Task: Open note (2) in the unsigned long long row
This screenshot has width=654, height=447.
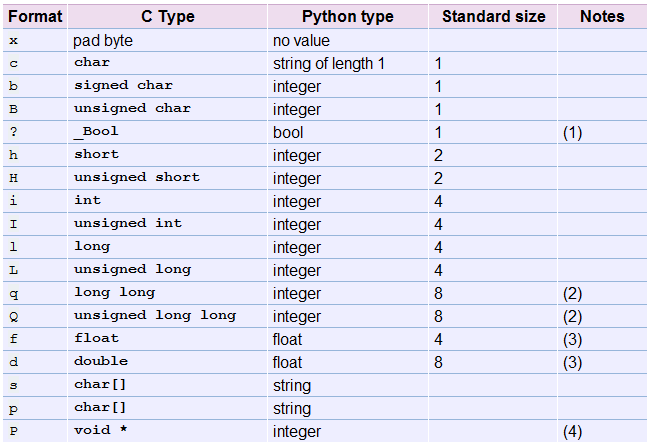Action: pos(572,316)
